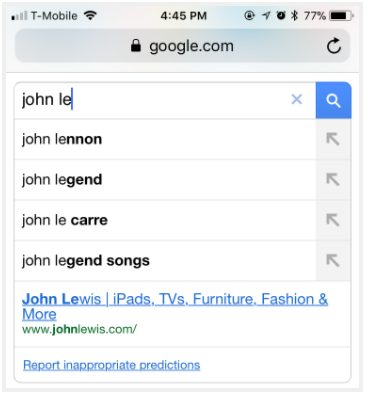
Task: Fill the search box using the john legend arrow
Action: tap(333, 180)
